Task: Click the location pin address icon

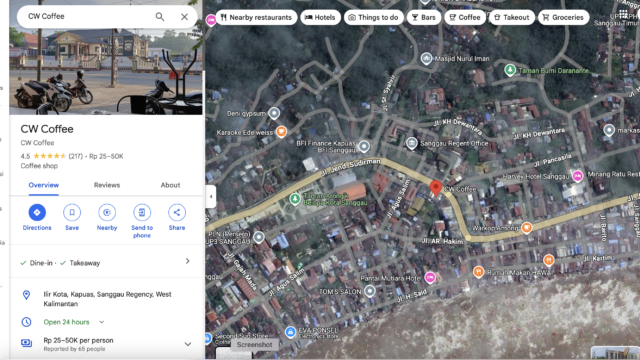Action: click(x=27, y=295)
